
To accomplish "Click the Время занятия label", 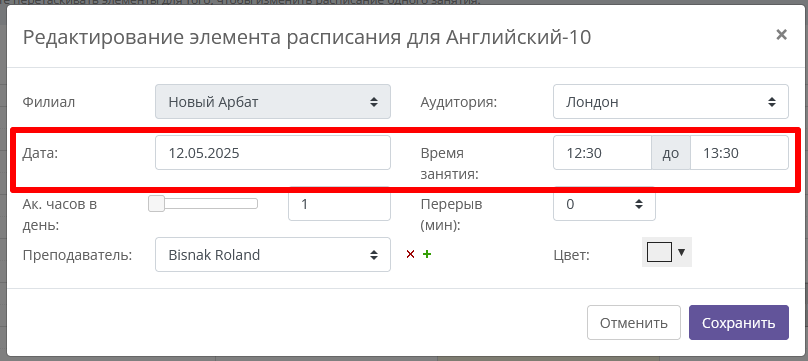I will [449, 164].
